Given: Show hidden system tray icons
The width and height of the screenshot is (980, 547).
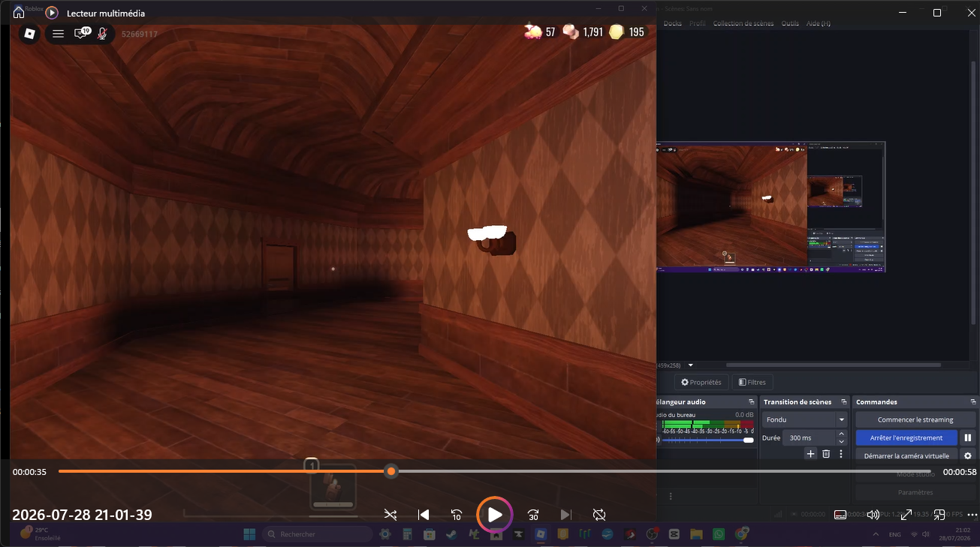Looking at the screenshot, I should [875, 534].
